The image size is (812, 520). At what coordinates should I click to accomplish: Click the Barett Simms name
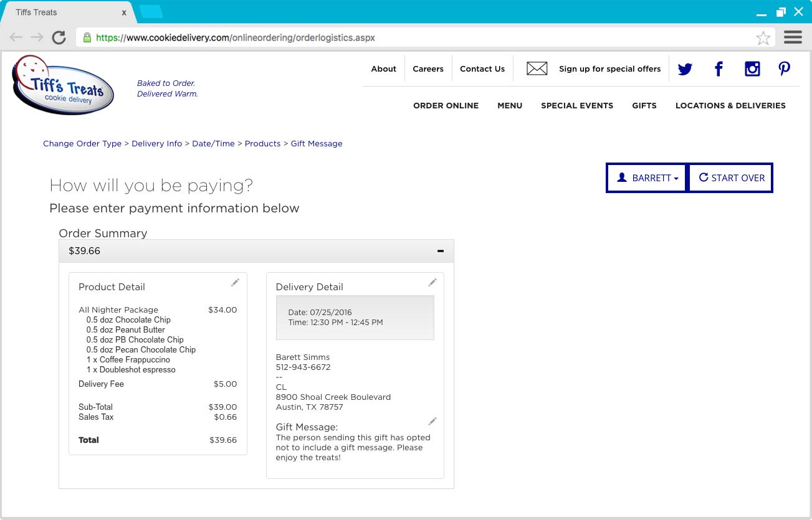coord(303,357)
